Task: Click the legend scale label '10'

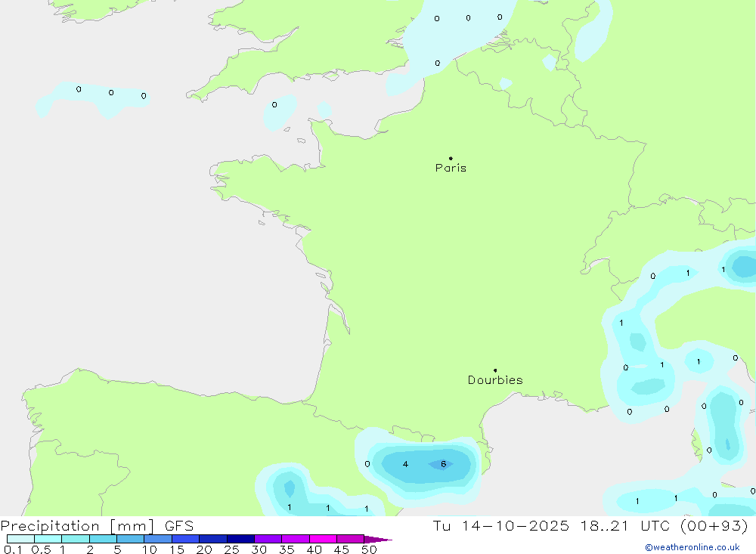Action: coord(150,549)
